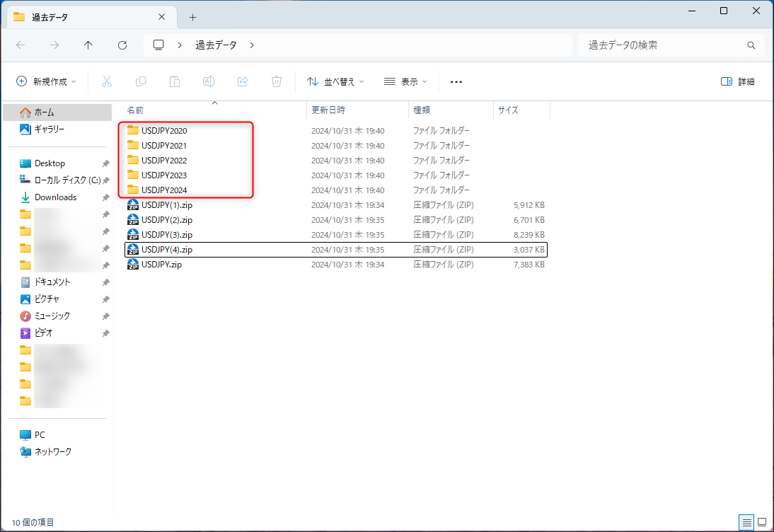The image size is (774, 532).
Task: Click the Share icon on the toolbar
Action: [242, 81]
